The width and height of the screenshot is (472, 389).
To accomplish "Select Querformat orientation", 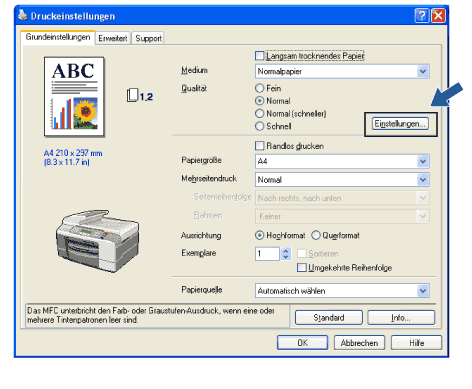I will pyautogui.click(x=316, y=235).
